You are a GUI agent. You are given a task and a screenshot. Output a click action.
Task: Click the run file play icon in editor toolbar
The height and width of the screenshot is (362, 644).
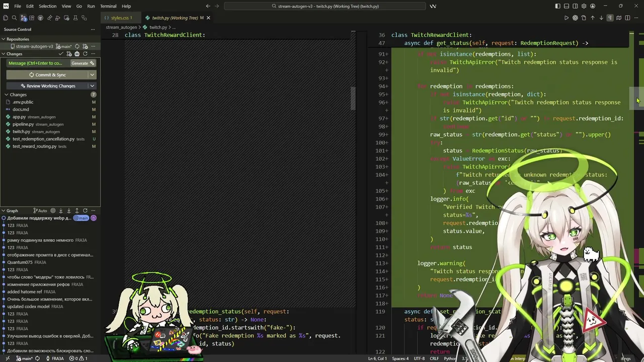(567, 18)
